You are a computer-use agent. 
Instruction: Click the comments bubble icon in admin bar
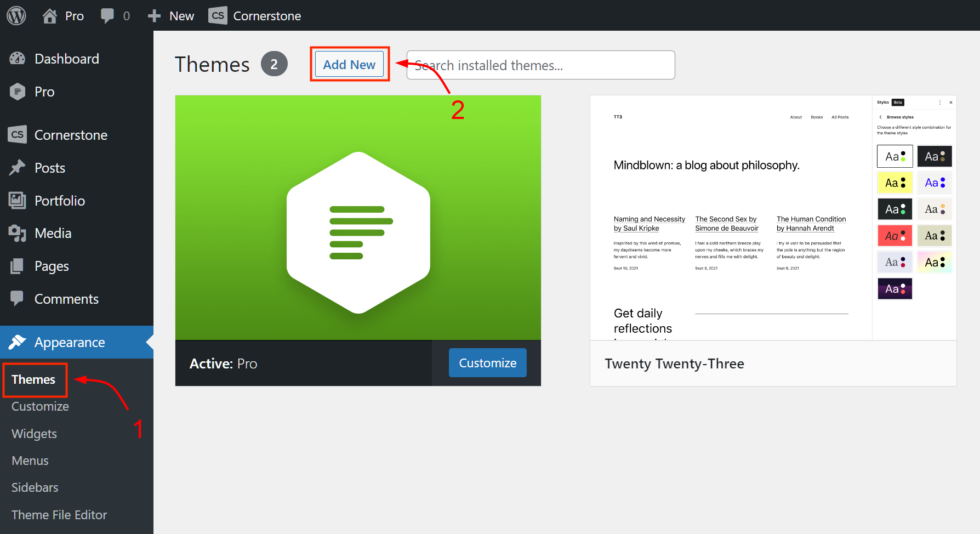[107, 16]
